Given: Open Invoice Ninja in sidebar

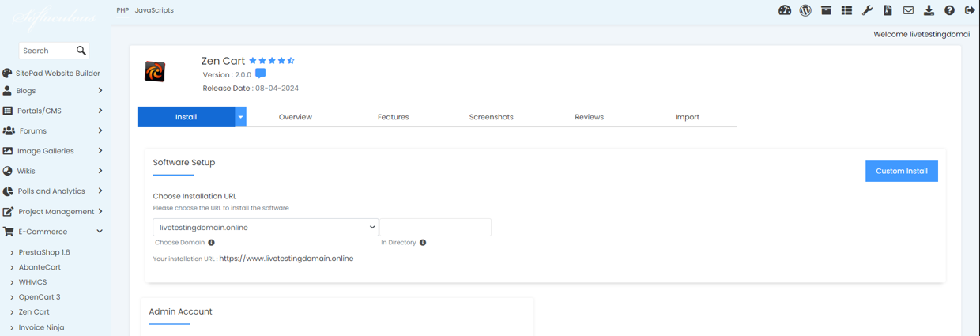Looking at the screenshot, I should (41, 327).
